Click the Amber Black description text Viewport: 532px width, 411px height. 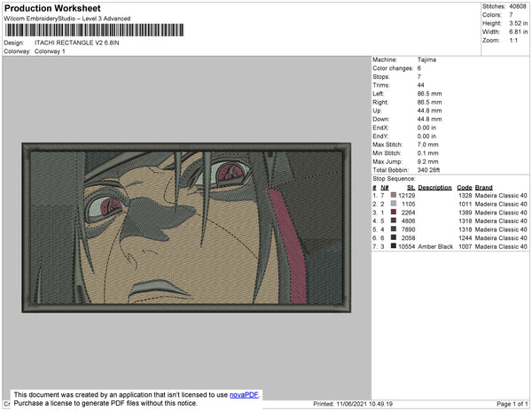435,246
